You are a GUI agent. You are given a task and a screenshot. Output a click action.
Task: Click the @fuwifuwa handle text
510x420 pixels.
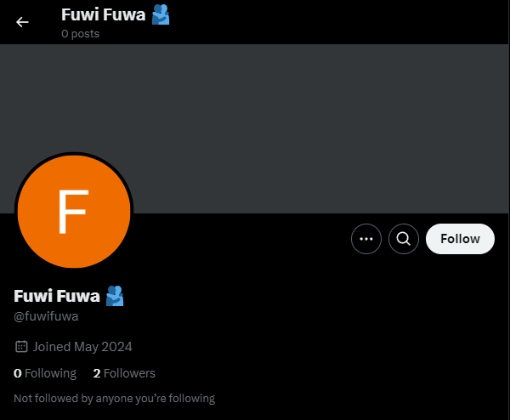coord(46,316)
